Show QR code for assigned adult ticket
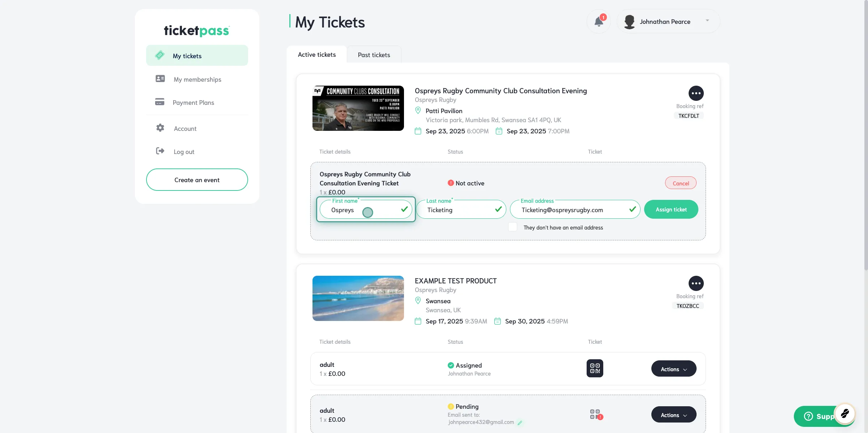868x433 pixels. (595, 368)
